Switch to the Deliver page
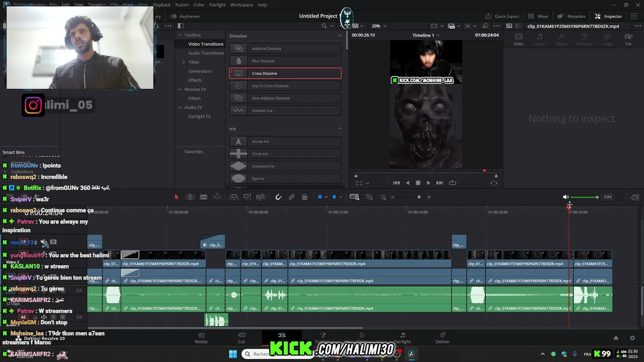This screenshot has height=362, width=644. coord(443,338)
